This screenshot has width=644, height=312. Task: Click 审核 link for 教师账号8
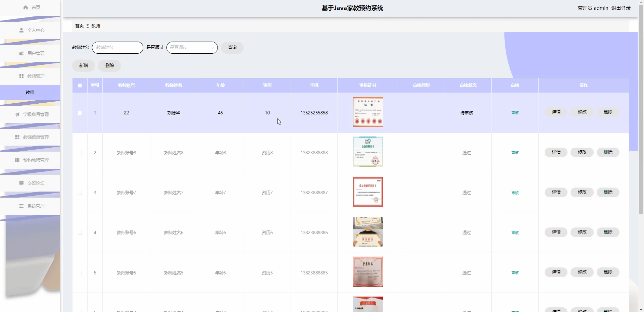[515, 153]
